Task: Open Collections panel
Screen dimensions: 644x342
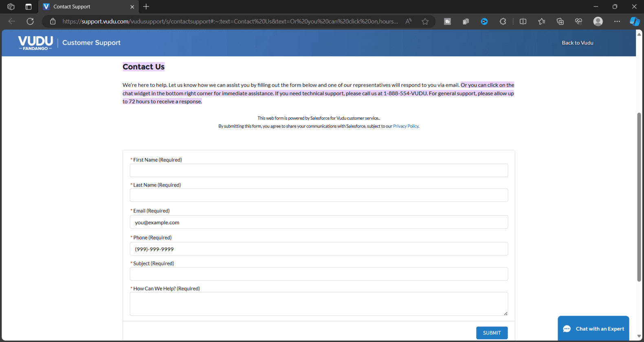Action: pos(560,22)
